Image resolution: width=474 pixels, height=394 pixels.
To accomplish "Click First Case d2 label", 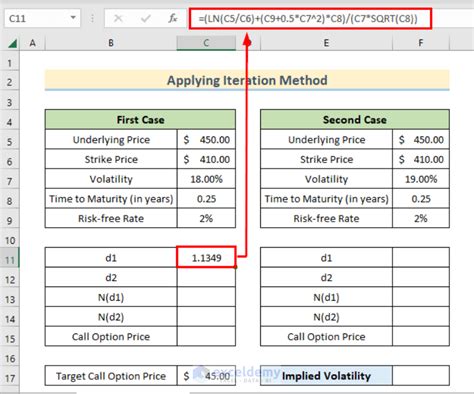I will click(111, 277).
